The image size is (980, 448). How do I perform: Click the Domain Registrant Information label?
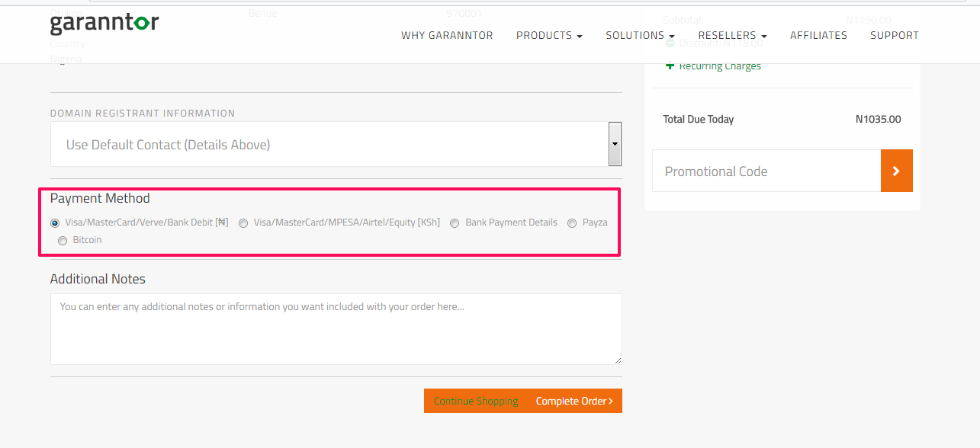pos(143,113)
